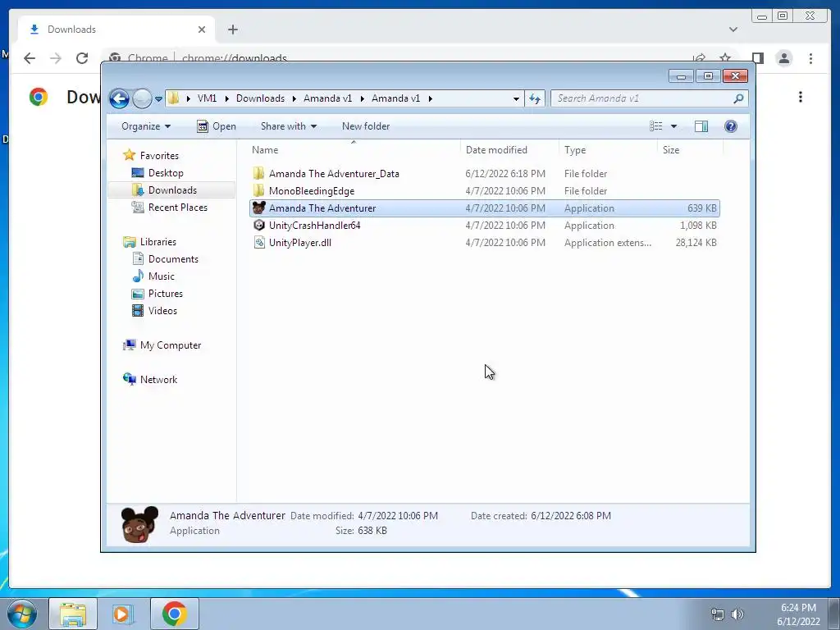Click the refresh button beside address bar
Viewport: 840px width, 630px height.
click(535, 98)
